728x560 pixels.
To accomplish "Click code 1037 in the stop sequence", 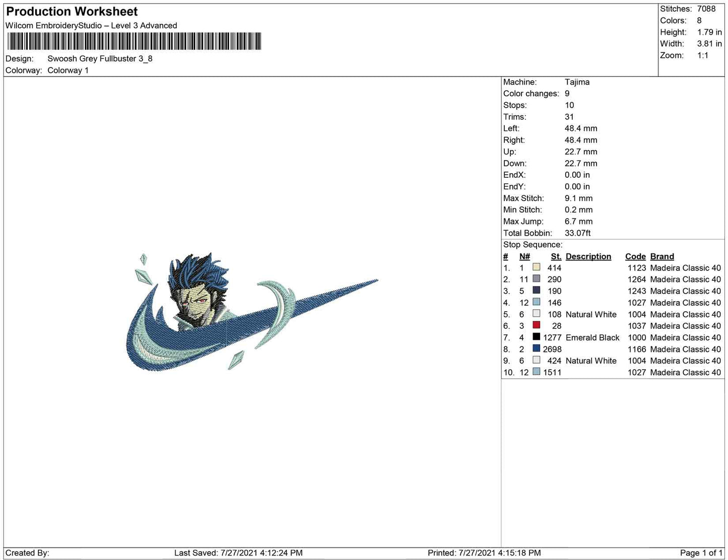I will (637, 326).
